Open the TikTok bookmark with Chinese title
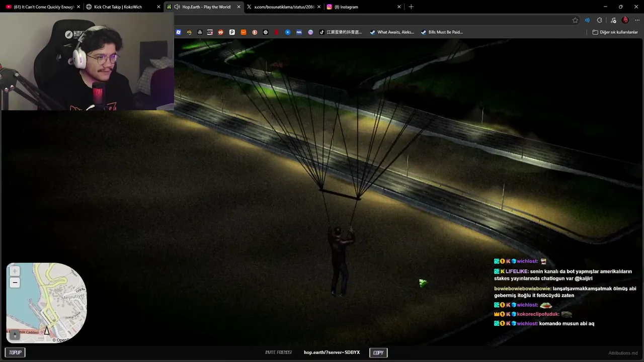The width and height of the screenshot is (644, 362). coord(342,32)
